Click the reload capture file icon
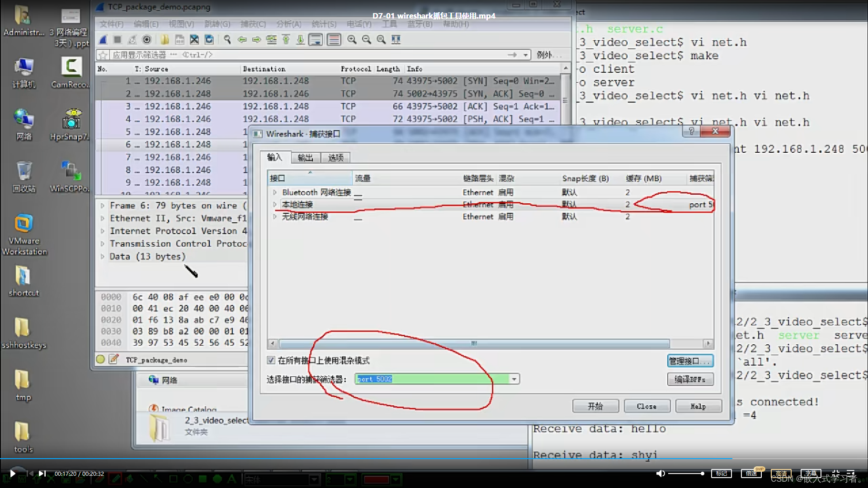This screenshot has height=488, width=868. pyautogui.click(x=209, y=40)
